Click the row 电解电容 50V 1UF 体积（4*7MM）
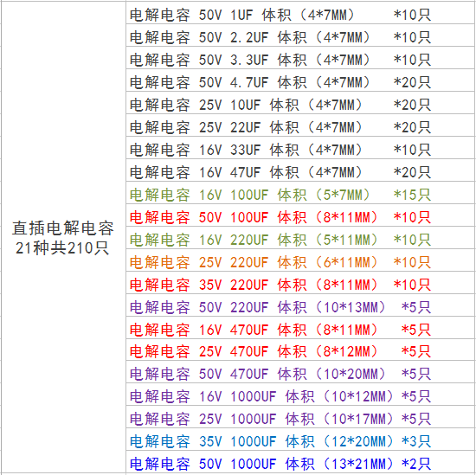476x475 pixels. pyautogui.click(x=301, y=13)
